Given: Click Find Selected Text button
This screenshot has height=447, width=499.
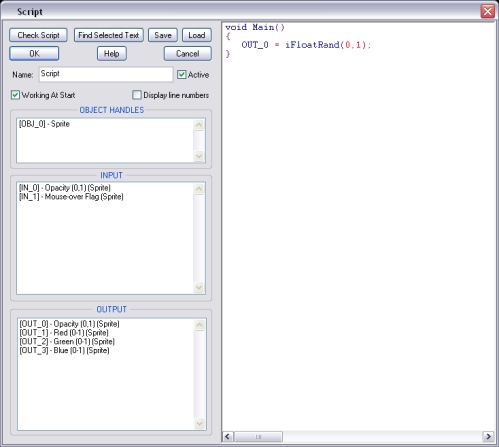Looking at the screenshot, I should (x=109, y=35).
